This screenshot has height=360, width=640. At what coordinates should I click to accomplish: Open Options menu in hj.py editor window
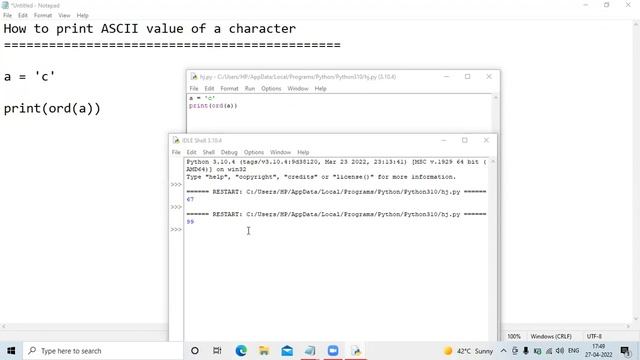[x=271, y=89]
